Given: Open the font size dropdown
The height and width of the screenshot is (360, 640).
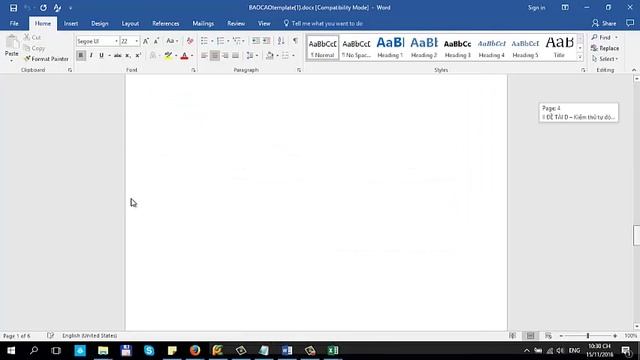Looking at the screenshot, I should 137,41.
